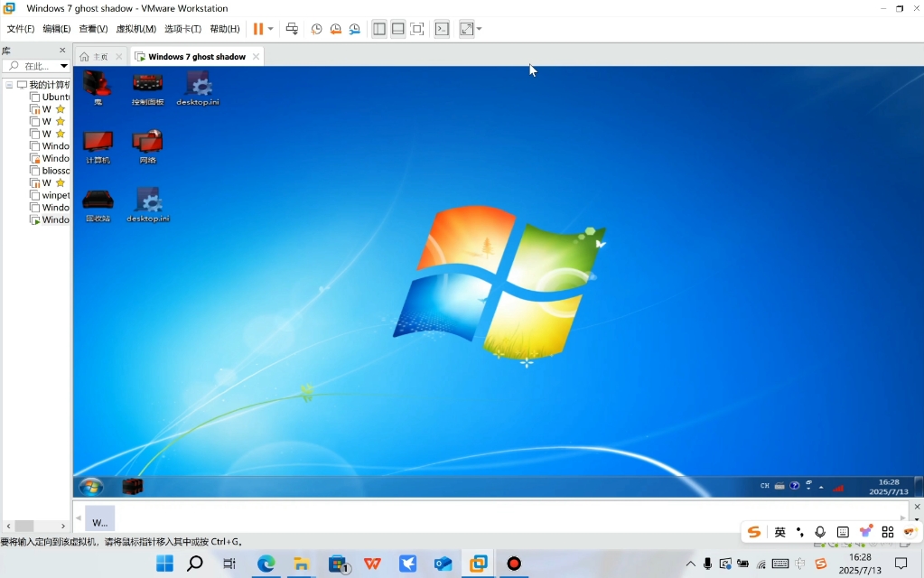Open the Windows 7 Start orb
The height and width of the screenshot is (578, 924).
click(x=91, y=487)
